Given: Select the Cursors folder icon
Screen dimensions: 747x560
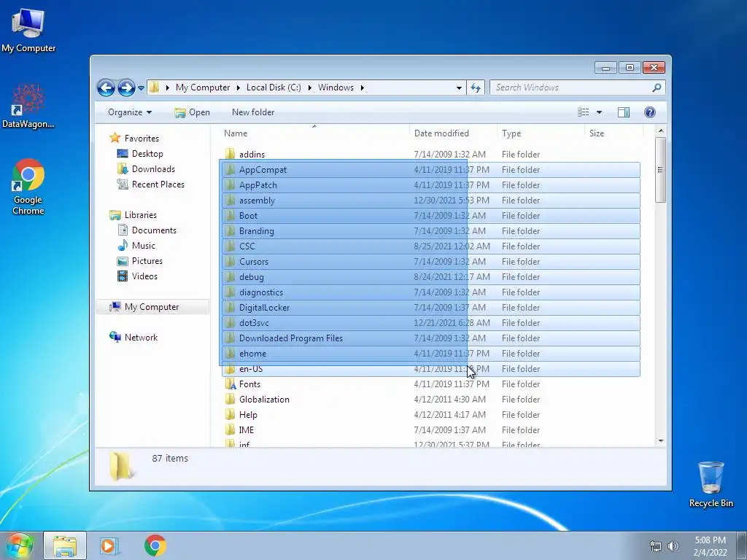Looking at the screenshot, I should 230,262.
